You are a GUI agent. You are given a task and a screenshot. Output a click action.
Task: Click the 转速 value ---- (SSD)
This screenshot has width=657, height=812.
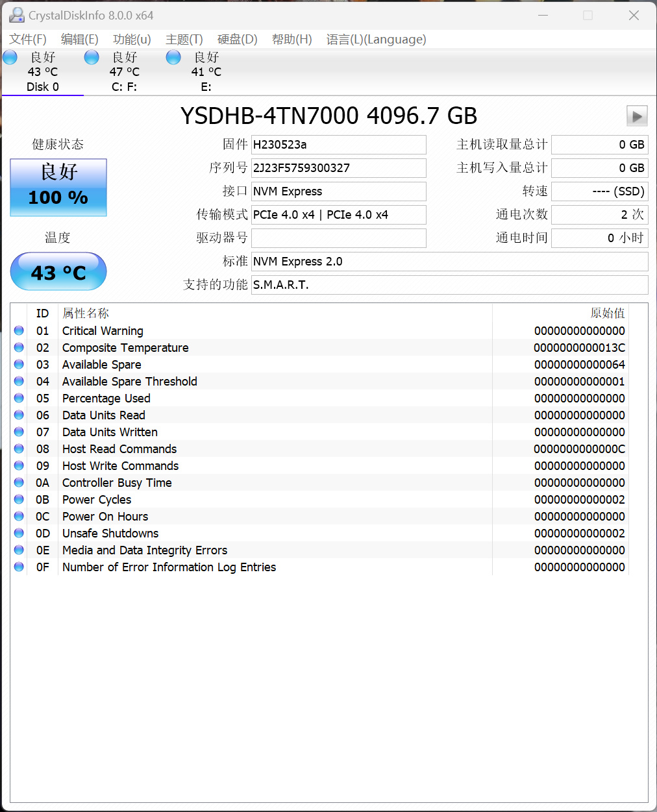pyautogui.click(x=600, y=191)
